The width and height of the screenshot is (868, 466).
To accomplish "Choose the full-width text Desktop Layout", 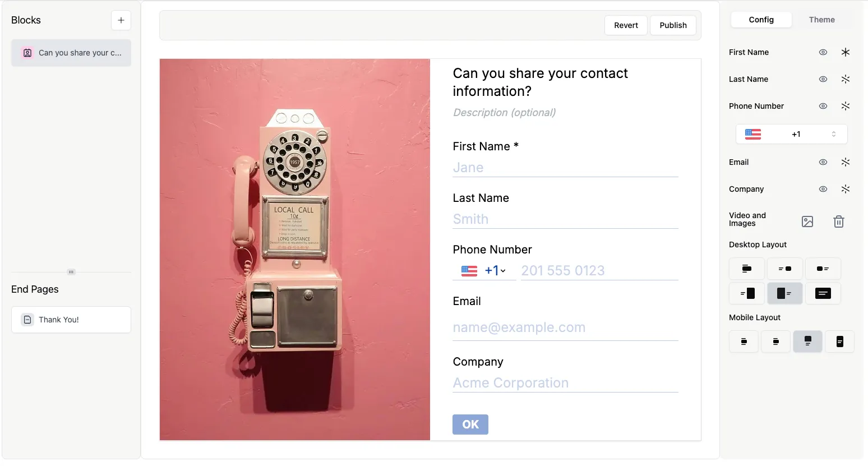I will [x=823, y=293].
